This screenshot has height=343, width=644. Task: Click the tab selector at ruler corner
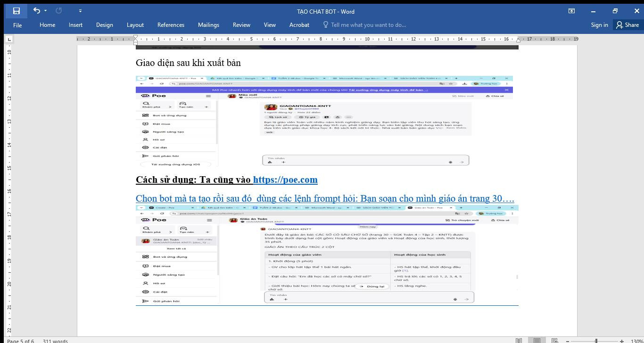(x=9, y=40)
